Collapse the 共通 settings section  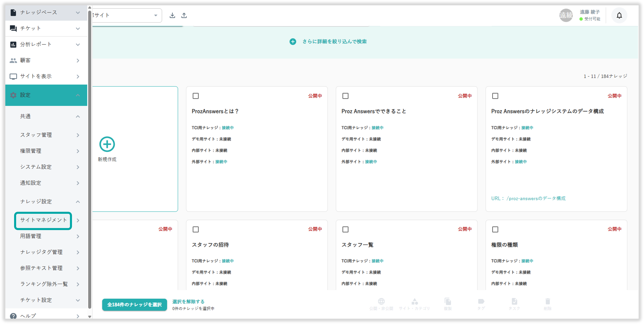point(78,116)
